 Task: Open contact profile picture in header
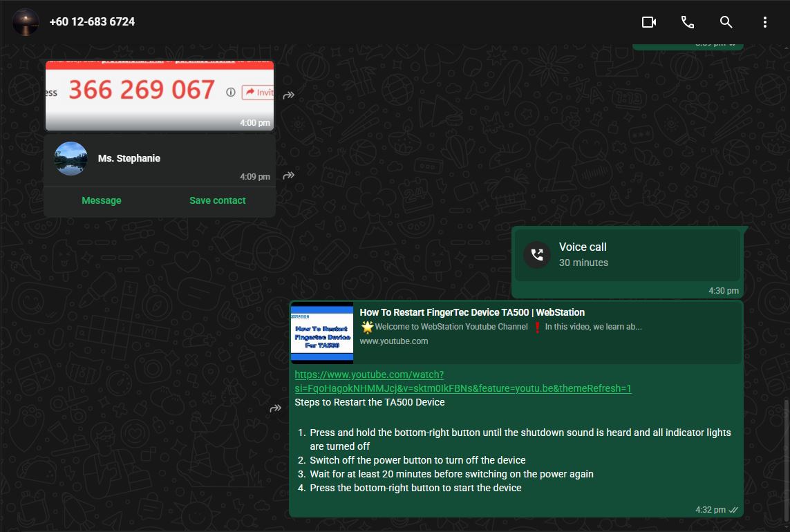click(x=26, y=22)
